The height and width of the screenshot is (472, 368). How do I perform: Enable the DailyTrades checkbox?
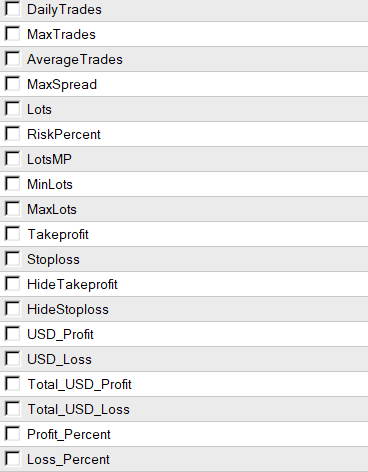pos(13,9)
